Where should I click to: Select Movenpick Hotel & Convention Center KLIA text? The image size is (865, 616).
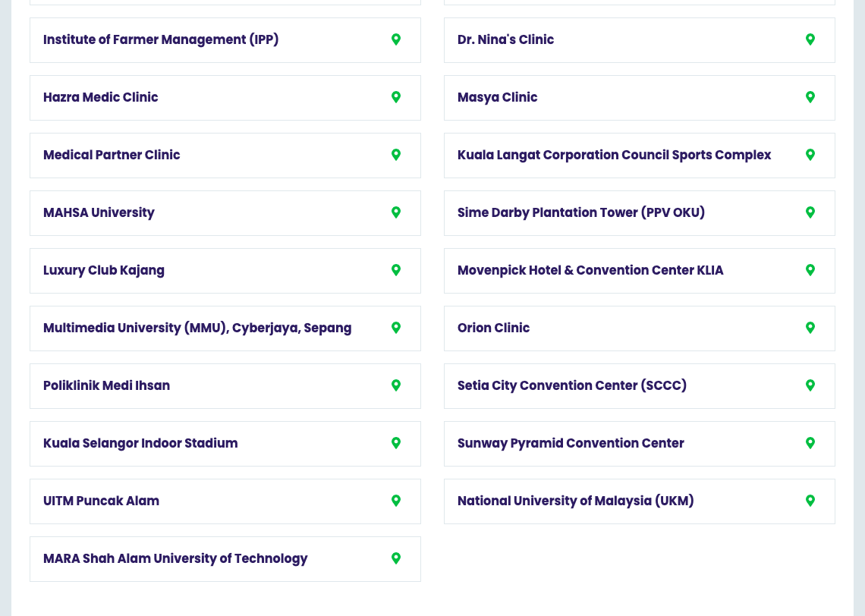click(x=590, y=271)
